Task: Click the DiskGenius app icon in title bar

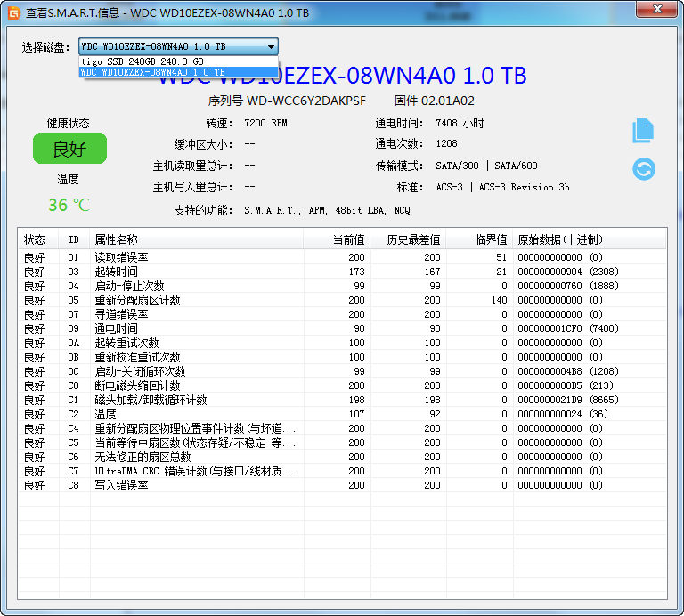Action: tap(14, 12)
